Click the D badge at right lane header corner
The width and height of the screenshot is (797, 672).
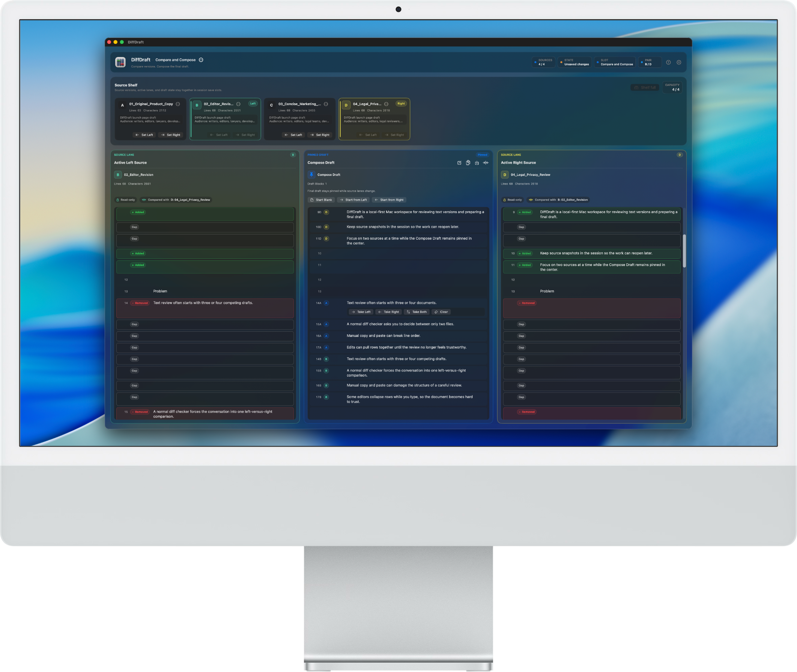coord(680,155)
